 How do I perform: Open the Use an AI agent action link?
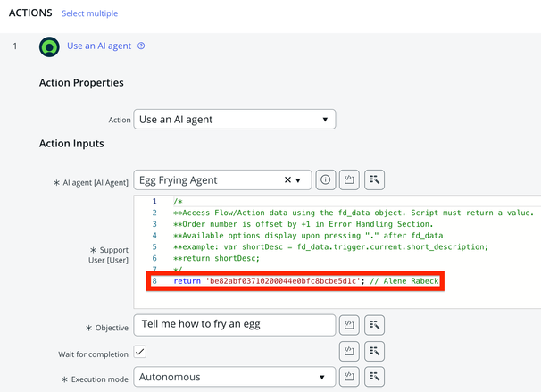point(99,46)
